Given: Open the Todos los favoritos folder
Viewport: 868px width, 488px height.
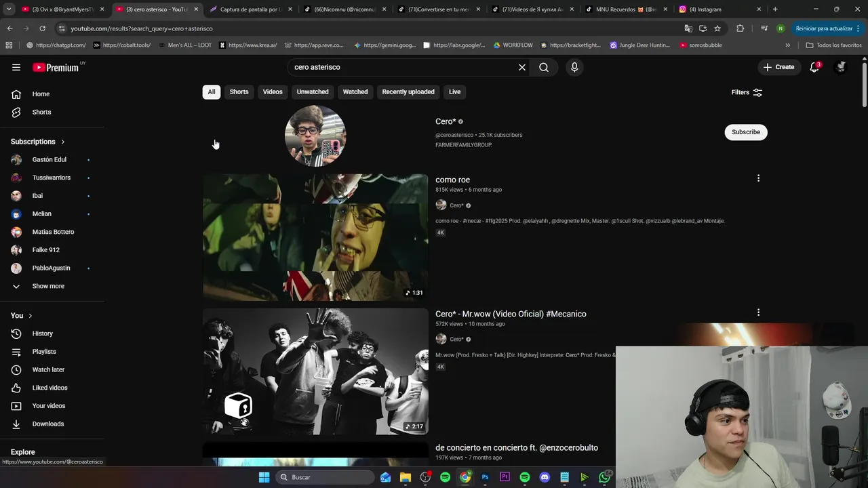Looking at the screenshot, I should tap(833, 45).
